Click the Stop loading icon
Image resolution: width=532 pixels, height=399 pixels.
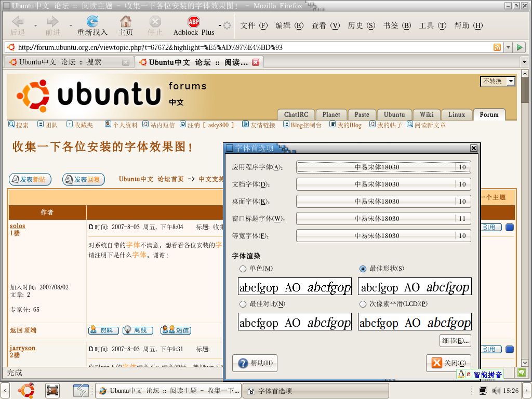point(155,22)
